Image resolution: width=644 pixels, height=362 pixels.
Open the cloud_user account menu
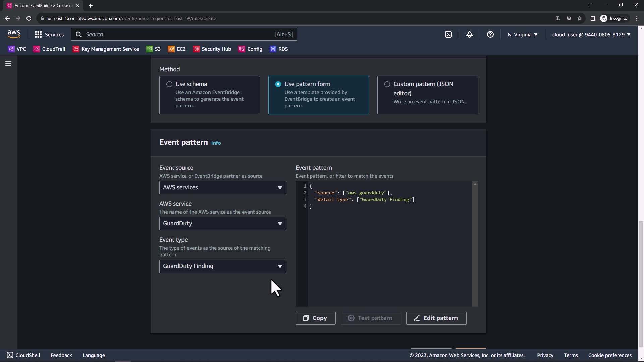[591, 34]
